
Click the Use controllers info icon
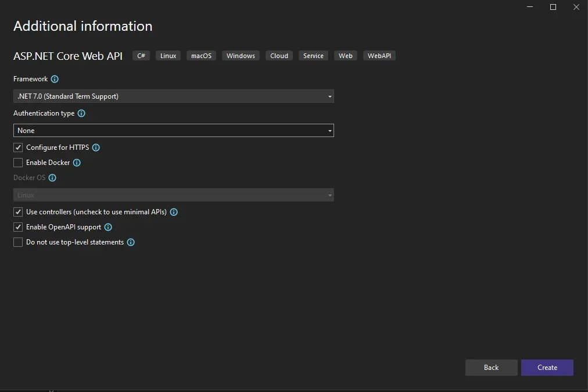click(173, 212)
